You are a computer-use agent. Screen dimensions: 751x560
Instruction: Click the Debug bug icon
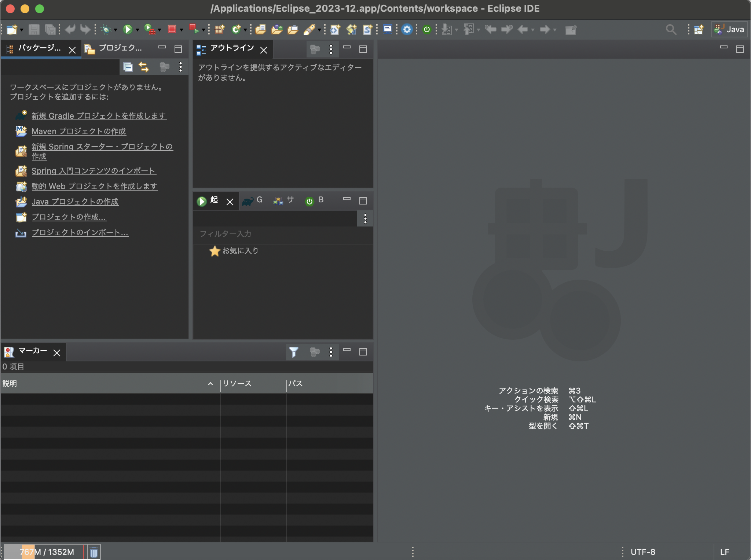pos(106,29)
